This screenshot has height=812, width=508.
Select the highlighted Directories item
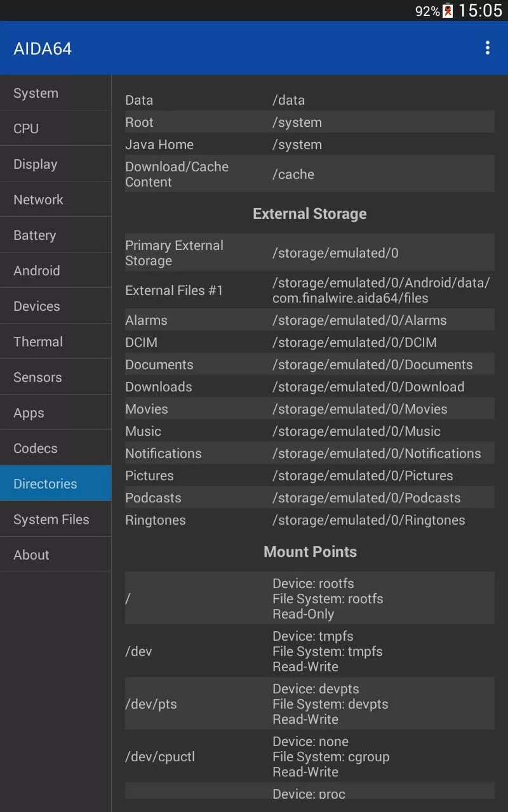pyautogui.click(x=55, y=484)
